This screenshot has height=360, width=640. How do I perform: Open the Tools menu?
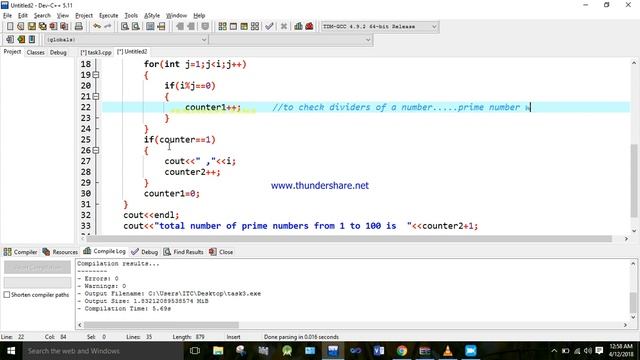coord(131,16)
